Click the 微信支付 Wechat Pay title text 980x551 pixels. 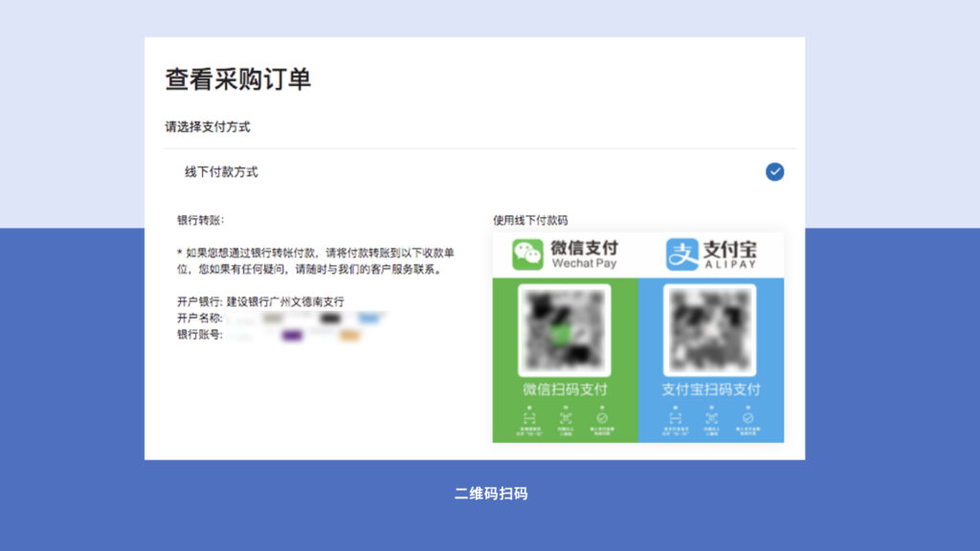(x=585, y=254)
